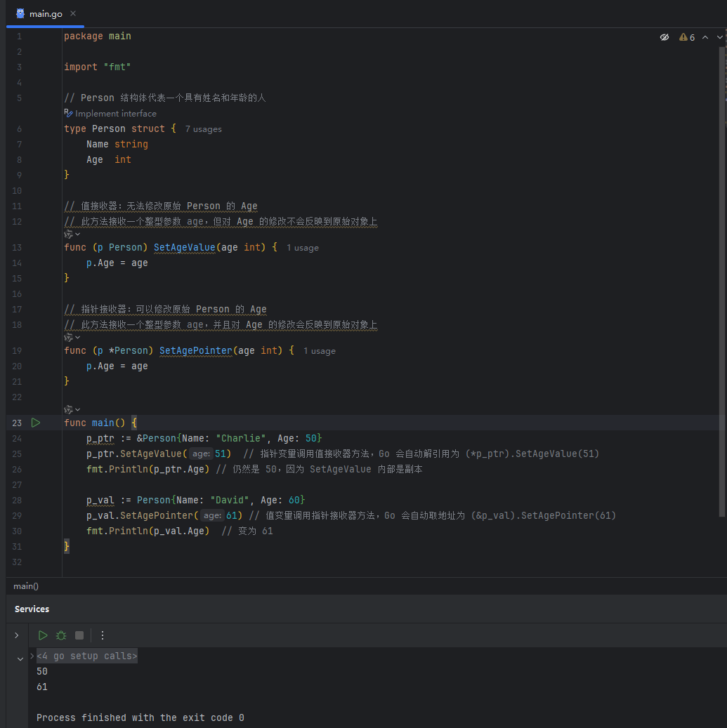Start debugging with the bug icon
The height and width of the screenshot is (728, 727).
[61, 635]
